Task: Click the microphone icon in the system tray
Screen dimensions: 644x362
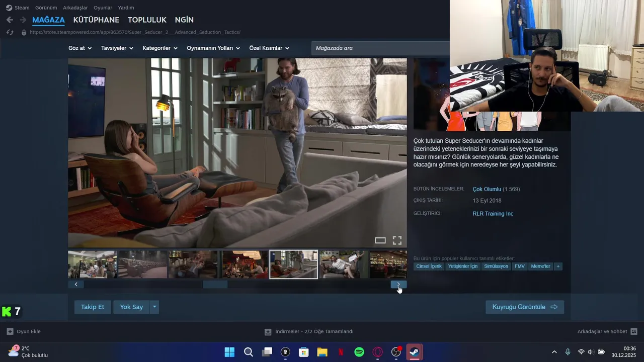Action: (568, 352)
